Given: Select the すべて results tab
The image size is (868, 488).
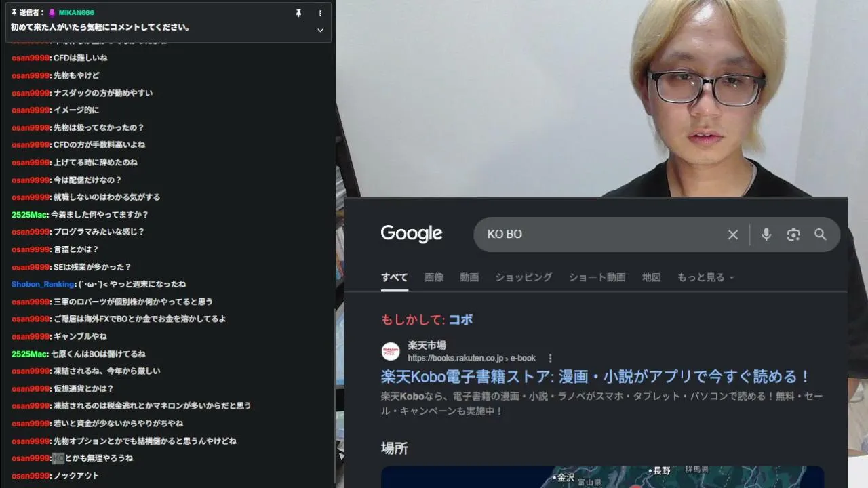Looking at the screenshot, I should (395, 277).
